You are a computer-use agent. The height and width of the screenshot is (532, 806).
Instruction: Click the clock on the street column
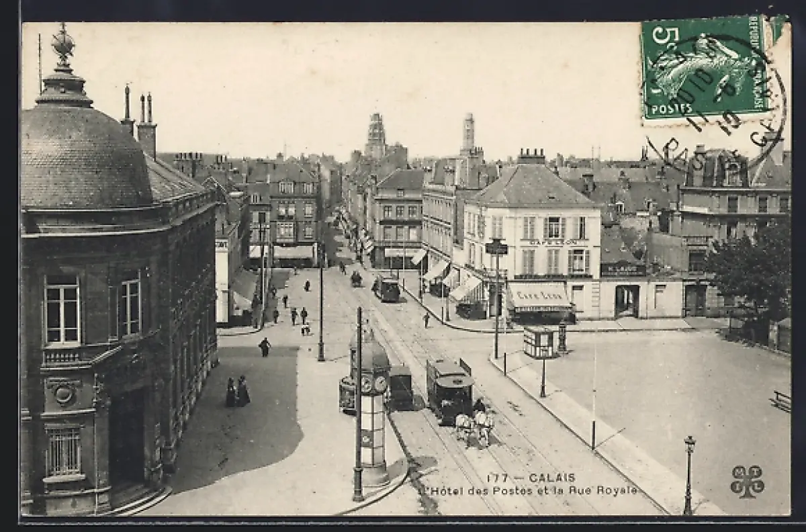point(373,384)
